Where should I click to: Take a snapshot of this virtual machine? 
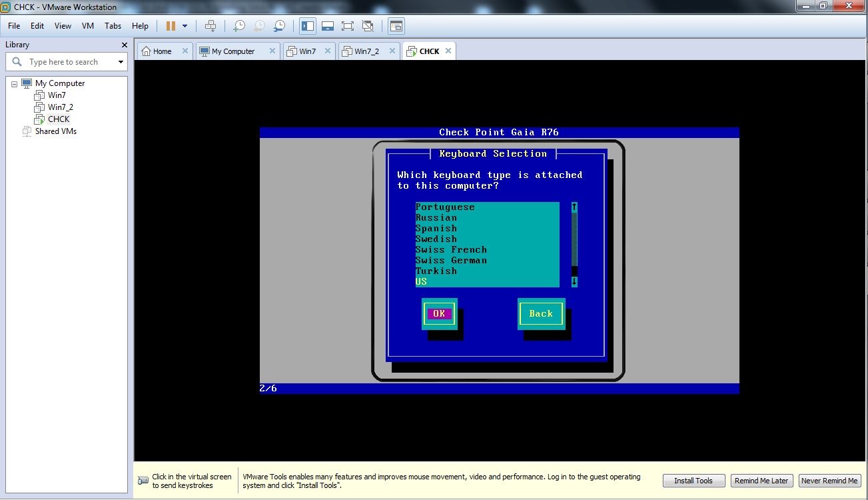[238, 26]
